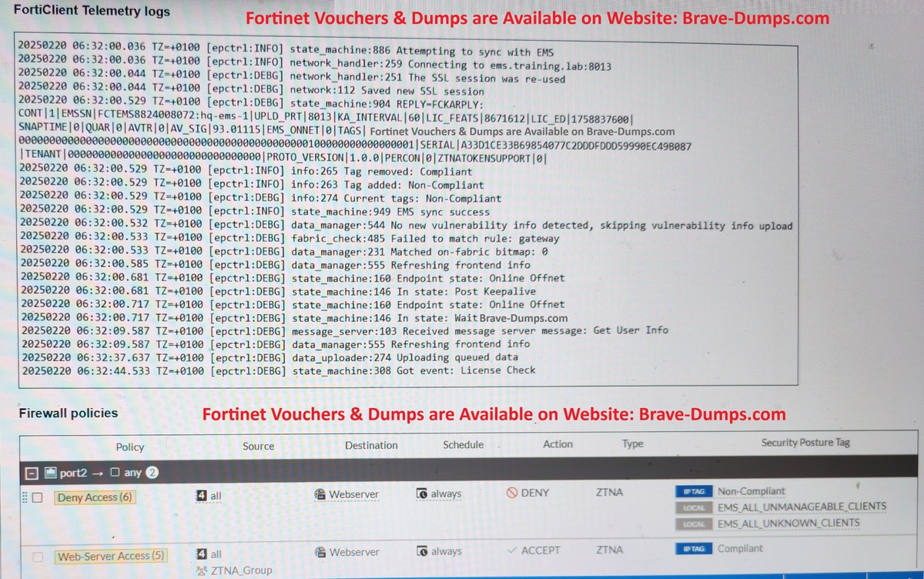
Task: Tick the checkbox for Deny Access policy
Action: click(x=37, y=497)
